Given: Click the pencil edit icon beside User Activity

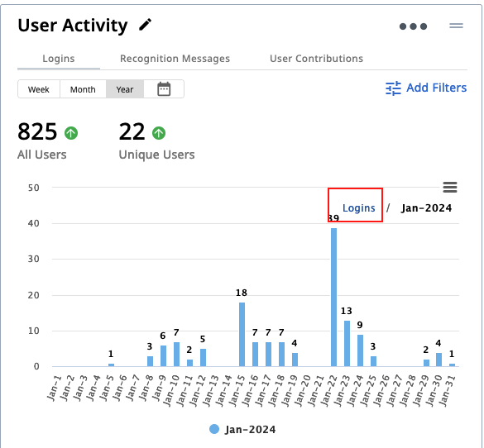Looking at the screenshot, I should [x=145, y=25].
